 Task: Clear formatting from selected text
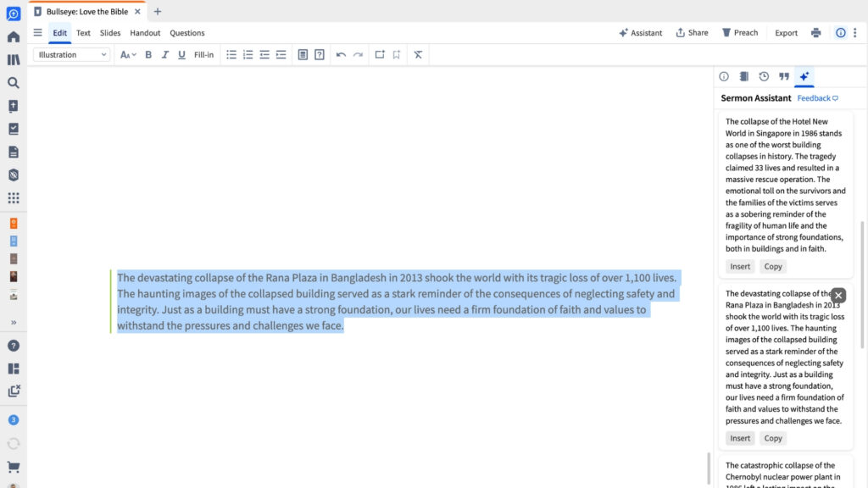click(x=417, y=55)
